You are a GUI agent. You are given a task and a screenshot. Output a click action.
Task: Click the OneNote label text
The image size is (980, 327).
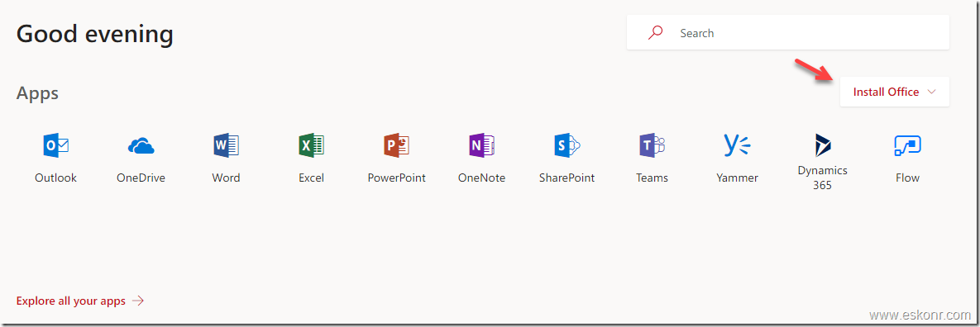click(481, 178)
